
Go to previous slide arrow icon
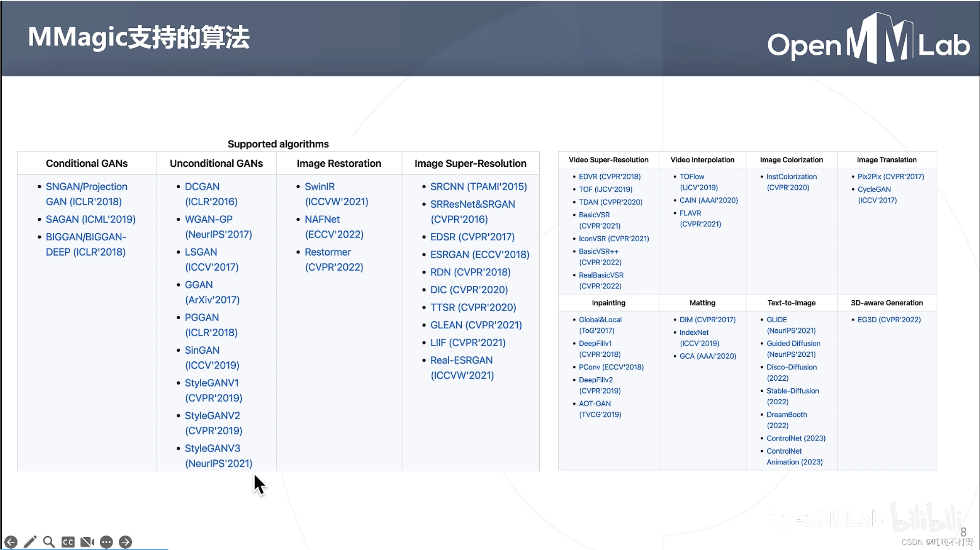pyautogui.click(x=11, y=542)
